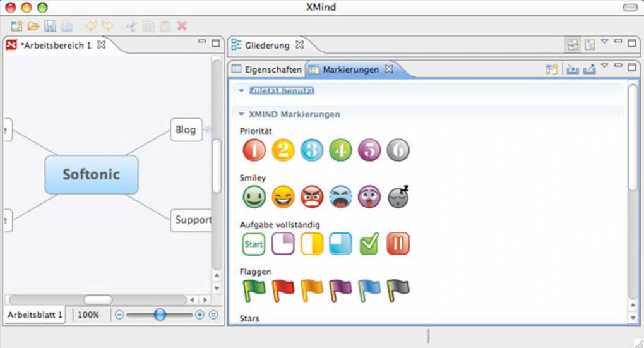Open a file with the folder icon
The image size is (644, 348).
33,27
